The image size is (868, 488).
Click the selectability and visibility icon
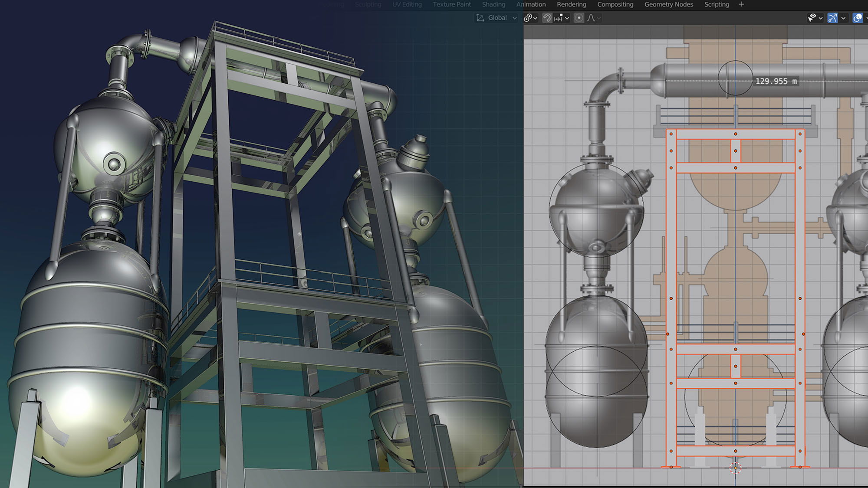[x=812, y=18]
